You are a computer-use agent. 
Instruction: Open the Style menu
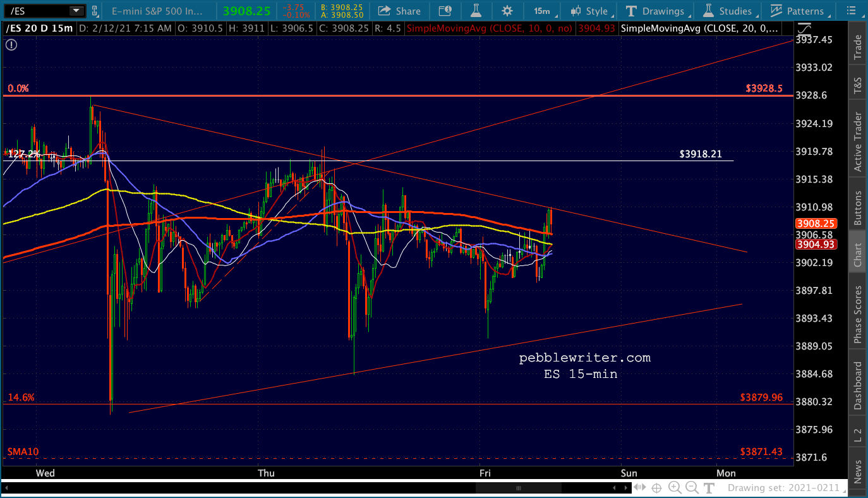click(591, 11)
